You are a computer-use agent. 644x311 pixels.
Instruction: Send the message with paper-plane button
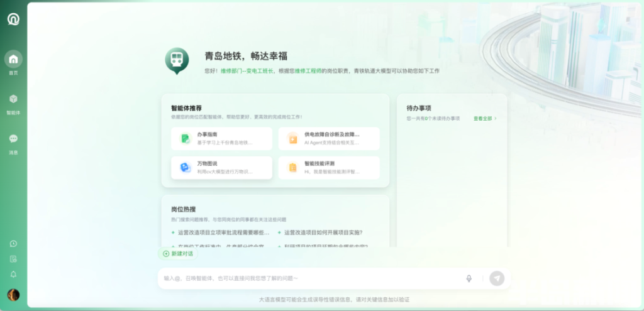497,278
